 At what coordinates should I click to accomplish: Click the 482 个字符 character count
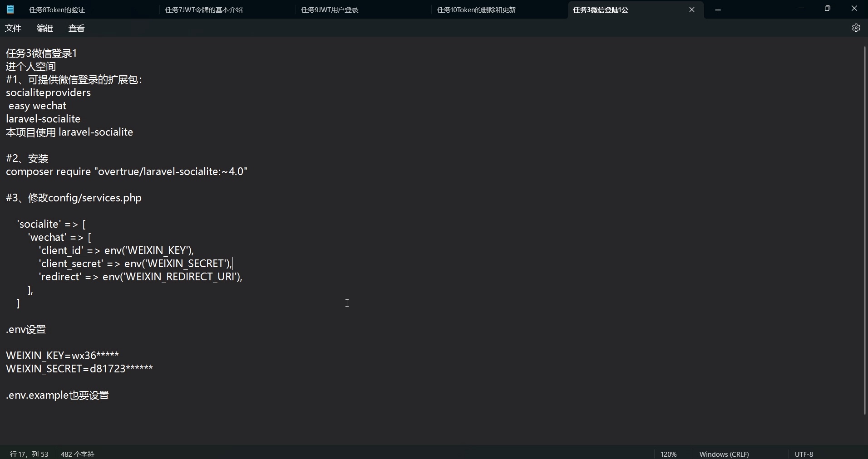pyautogui.click(x=77, y=454)
